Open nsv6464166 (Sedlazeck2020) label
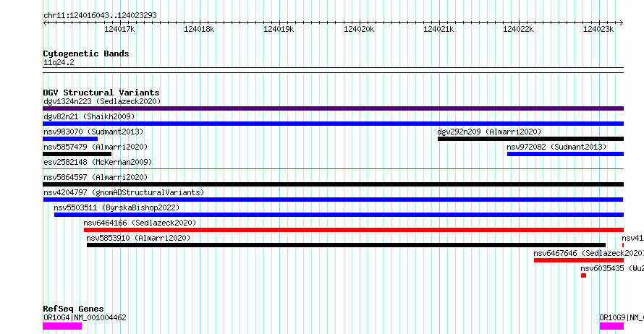Screen dimensions: 644x334 [140, 223]
